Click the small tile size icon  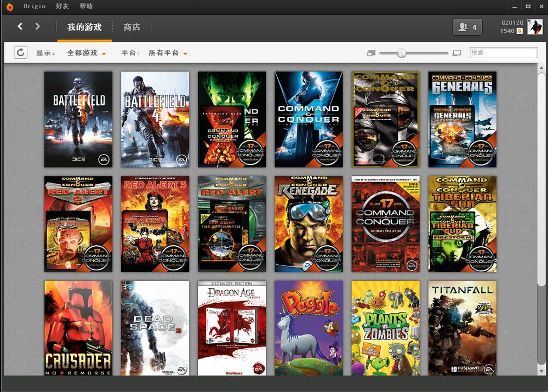point(371,53)
